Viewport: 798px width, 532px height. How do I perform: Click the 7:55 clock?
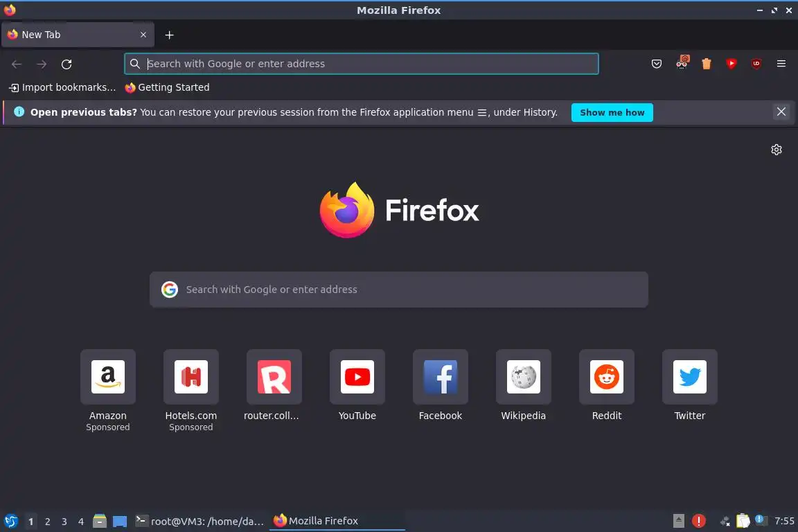point(783,521)
